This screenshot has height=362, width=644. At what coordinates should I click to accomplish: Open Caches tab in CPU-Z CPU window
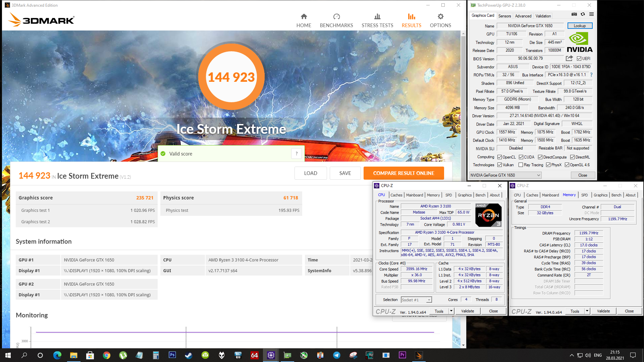pos(396,195)
